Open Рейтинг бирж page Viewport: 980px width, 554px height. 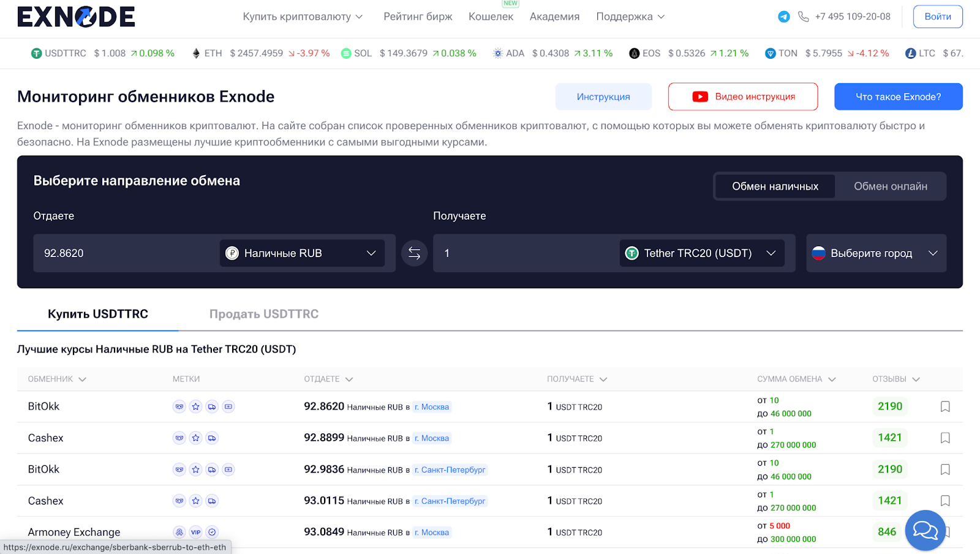(418, 17)
